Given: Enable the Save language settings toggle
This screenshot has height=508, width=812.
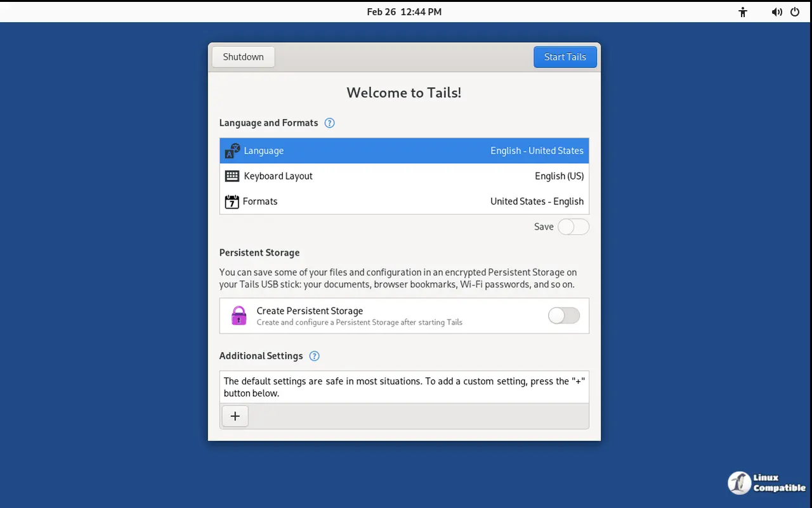Looking at the screenshot, I should point(573,227).
